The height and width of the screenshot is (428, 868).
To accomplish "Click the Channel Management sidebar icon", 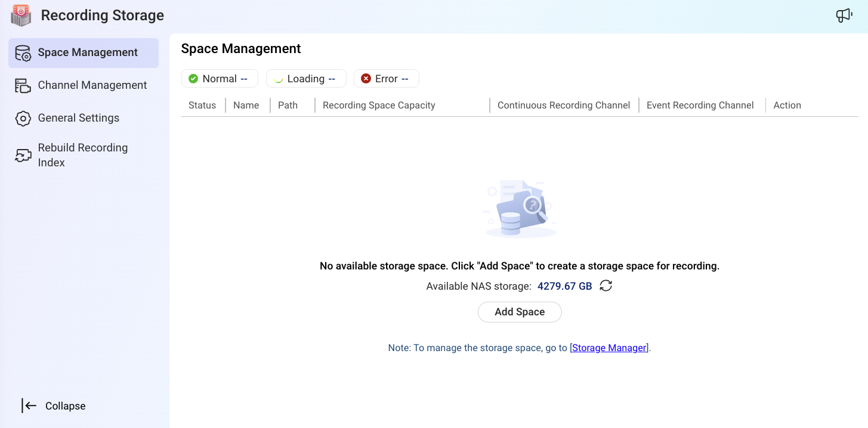I will (x=23, y=86).
